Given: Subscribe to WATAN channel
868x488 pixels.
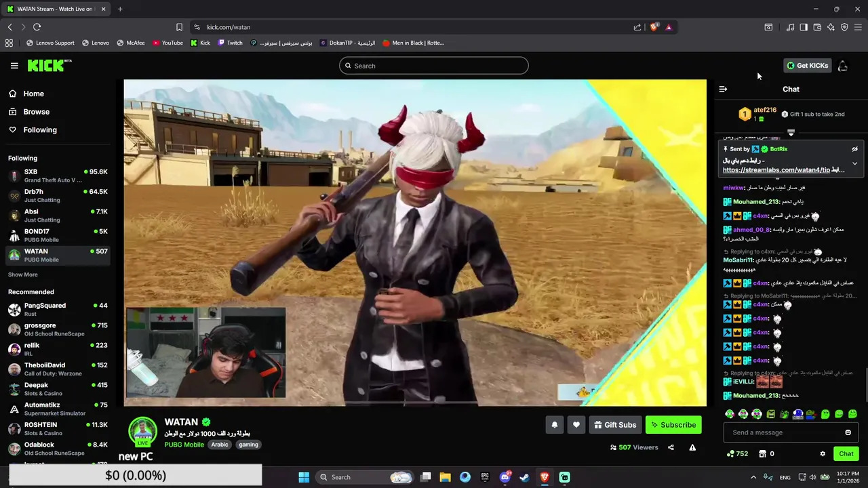Looking at the screenshot, I should (x=673, y=425).
